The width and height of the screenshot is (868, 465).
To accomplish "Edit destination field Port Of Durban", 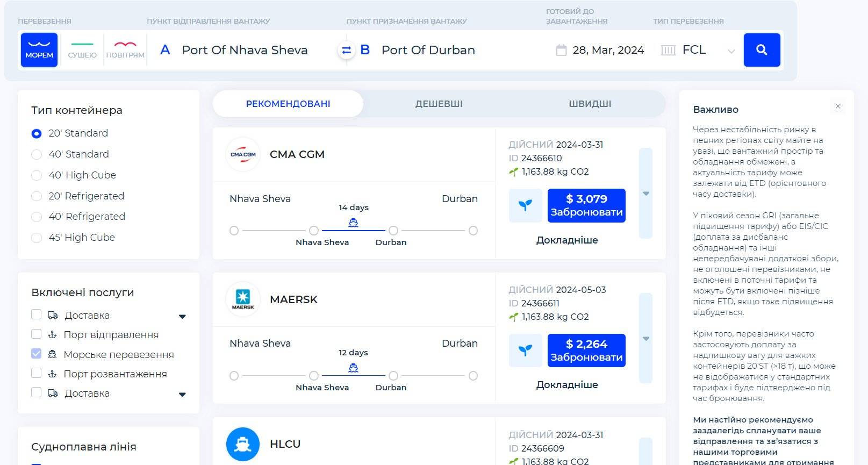I will [x=428, y=50].
